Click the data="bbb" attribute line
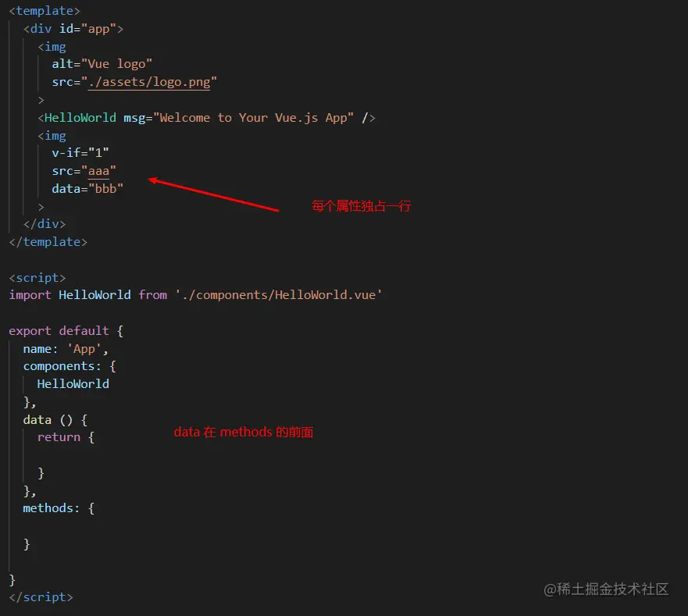Image resolution: width=688 pixels, height=616 pixels. pyautogui.click(x=87, y=189)
